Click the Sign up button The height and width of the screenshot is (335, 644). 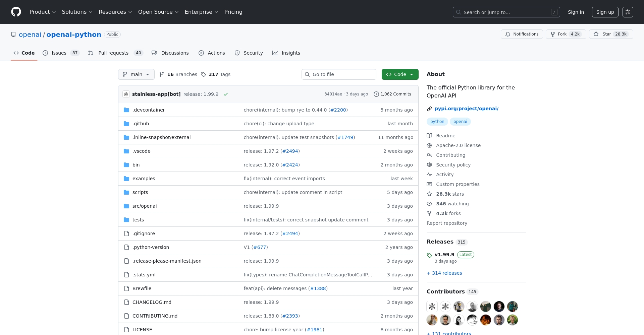(605, 12)
